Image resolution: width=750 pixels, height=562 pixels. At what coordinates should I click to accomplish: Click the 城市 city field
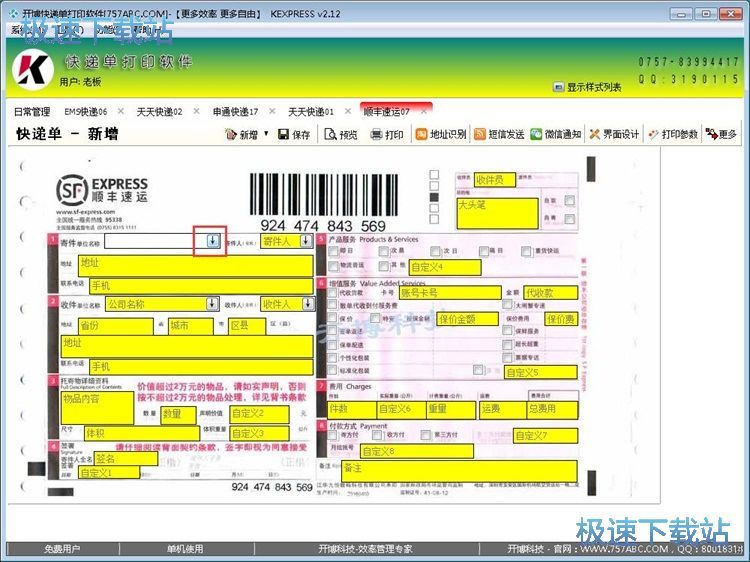click(x=191, y=326)
